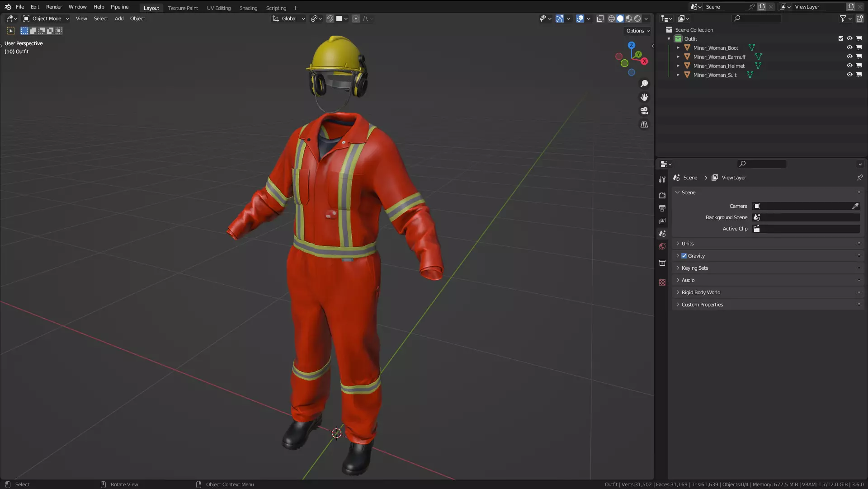Click the new scene copy icon
Viewport: 868px width, 489px height.
pos(762,7)
